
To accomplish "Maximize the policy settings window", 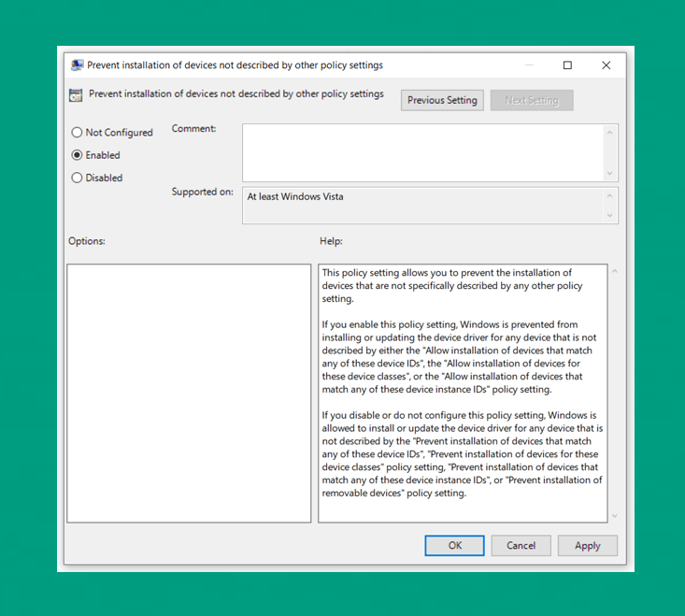I will click(x=567, y=65).
